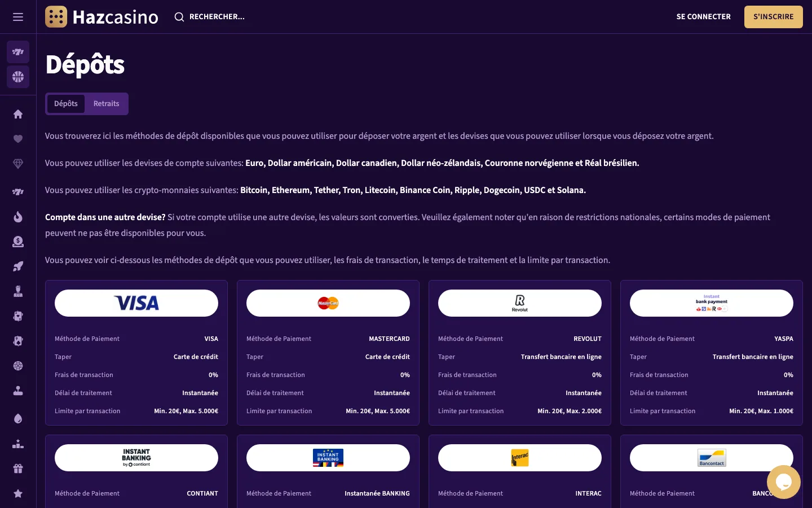Open the slots 777 icon below the diamond
Image resolution: width=812 pixels, height=508 pixels.
click(x=18, y=192)
